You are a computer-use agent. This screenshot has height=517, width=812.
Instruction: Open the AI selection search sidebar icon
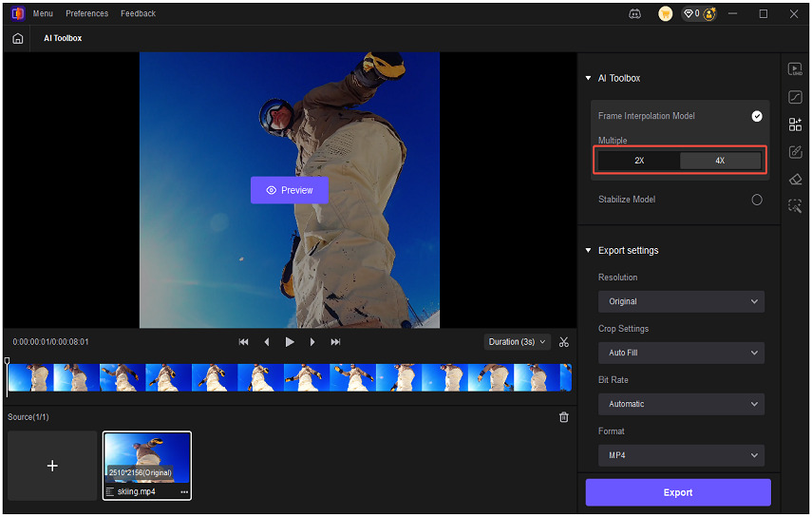coord(795,206)
